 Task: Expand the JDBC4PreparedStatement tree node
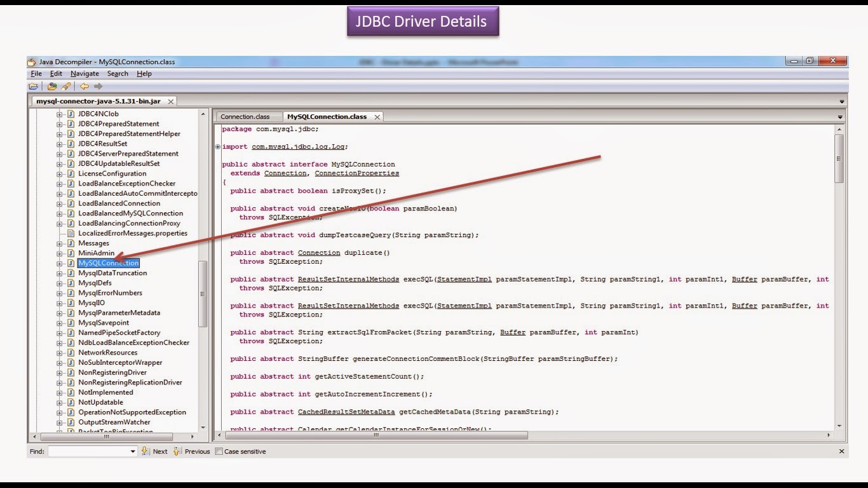[60, 124]
